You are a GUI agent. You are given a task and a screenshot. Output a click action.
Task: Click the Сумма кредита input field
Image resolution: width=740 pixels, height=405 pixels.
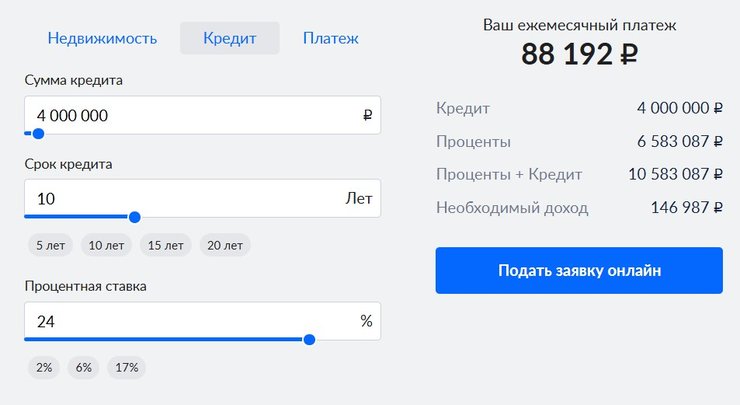coord(190,115)
